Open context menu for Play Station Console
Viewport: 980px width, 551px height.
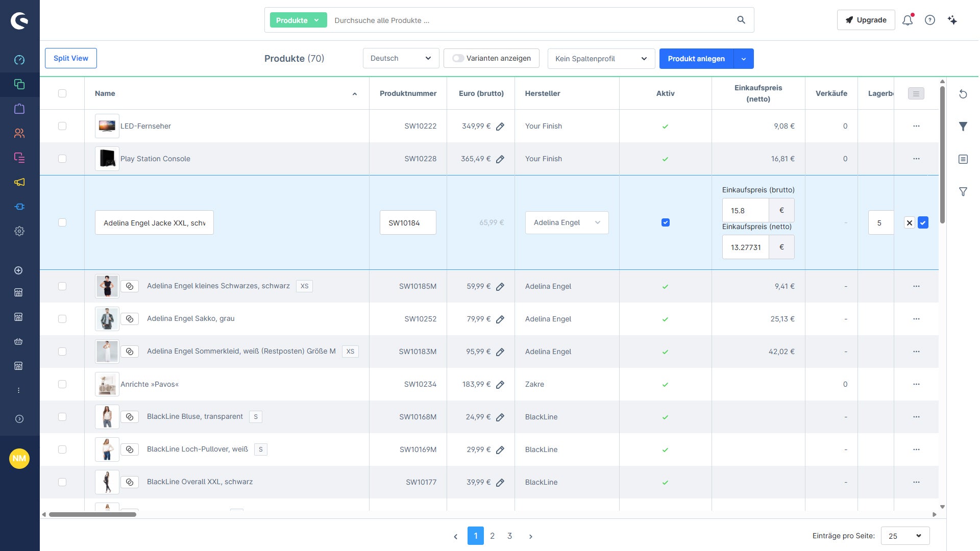click(x=916, y=159)
